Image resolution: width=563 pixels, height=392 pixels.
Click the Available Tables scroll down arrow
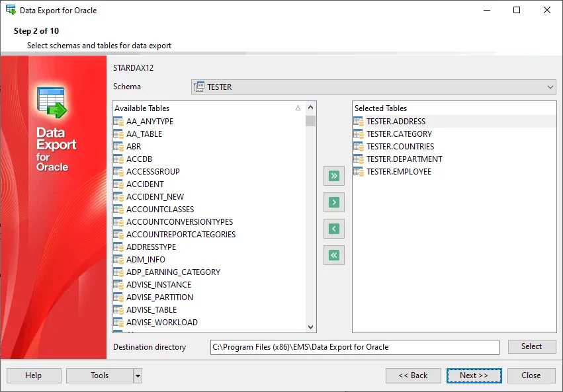coord(310,327)
